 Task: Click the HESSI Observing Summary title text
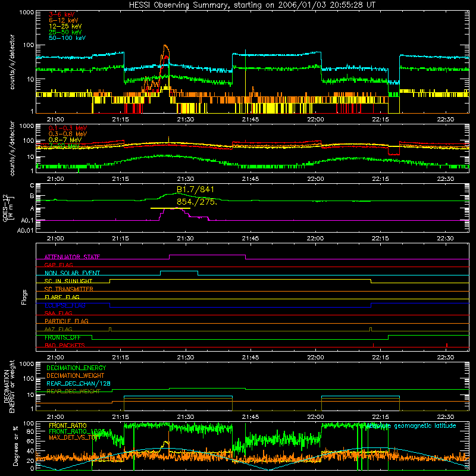(252, 5)
